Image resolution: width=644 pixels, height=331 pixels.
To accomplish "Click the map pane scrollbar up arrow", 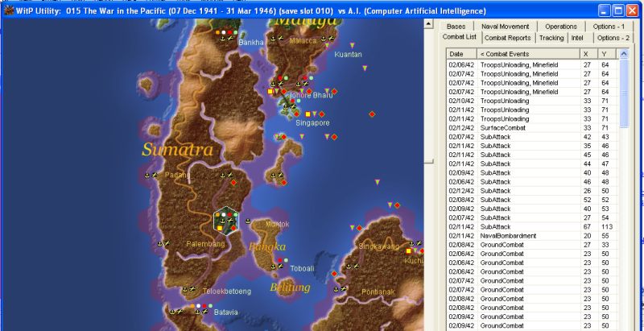I will [x=428, y=24].
